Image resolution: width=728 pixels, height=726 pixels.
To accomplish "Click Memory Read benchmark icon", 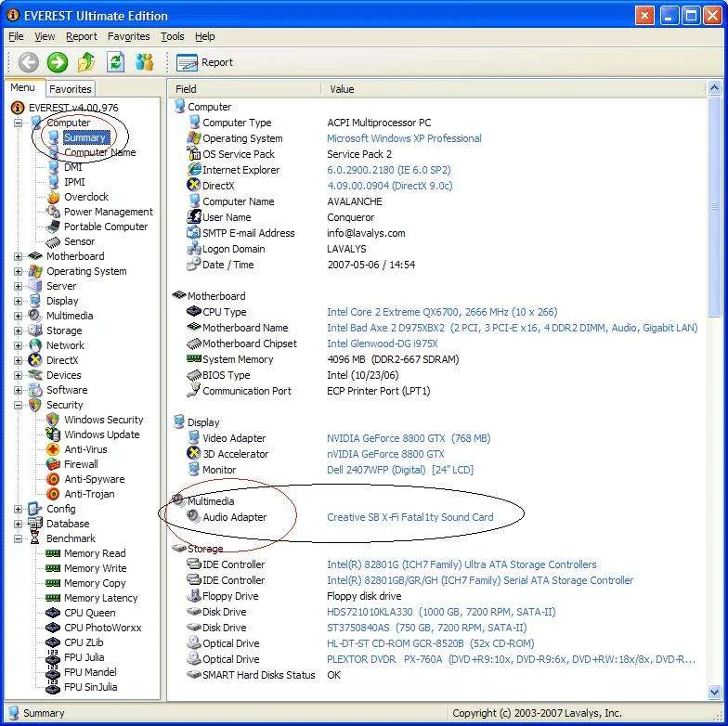I will click(x=53, y=553).
